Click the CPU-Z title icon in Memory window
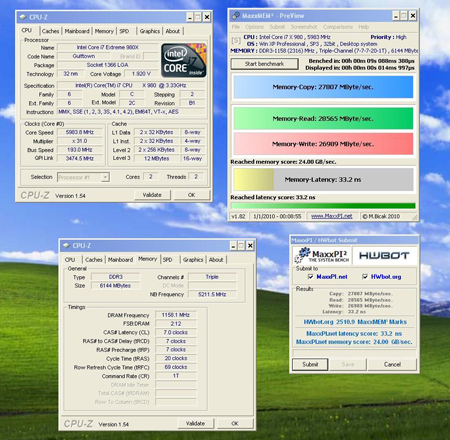This screenshot has height=440, width=450. pyautogui.click(x=66, y=246)
